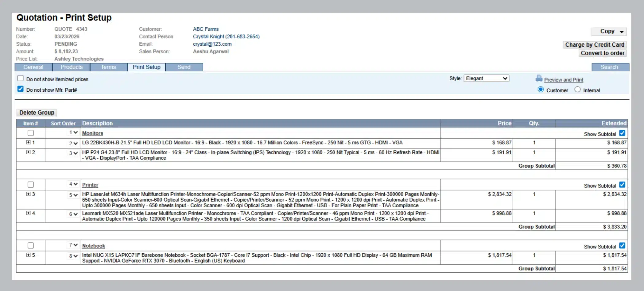Switch to the General tab
The image size is (644, 291).
pyautogui.click(x=33, y=67)
